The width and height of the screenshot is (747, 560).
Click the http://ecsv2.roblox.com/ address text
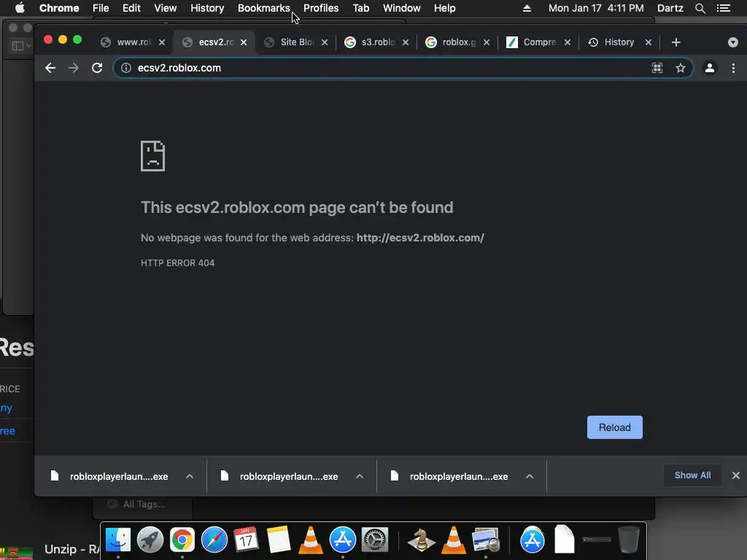pyautogui.click(x=420, y=238)
